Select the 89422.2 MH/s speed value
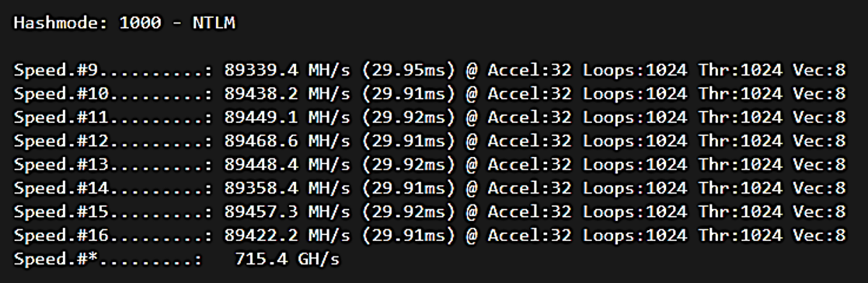Image resolution: width=868 pixels, height=283 pixels. 288,236
